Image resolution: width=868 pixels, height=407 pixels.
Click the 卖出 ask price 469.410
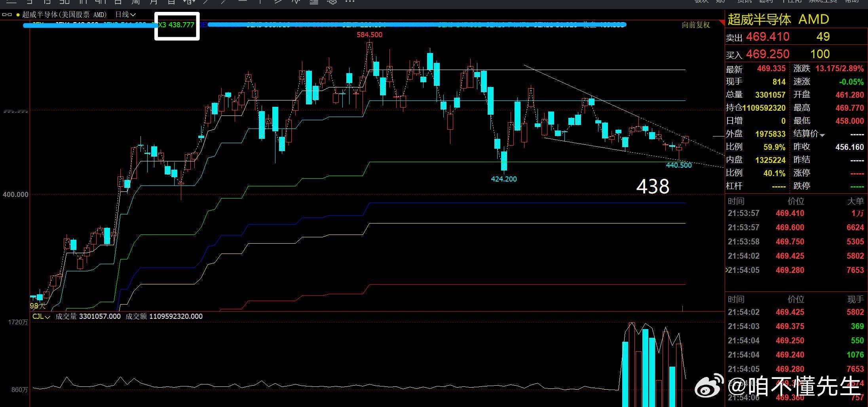(x=767, y=37)
